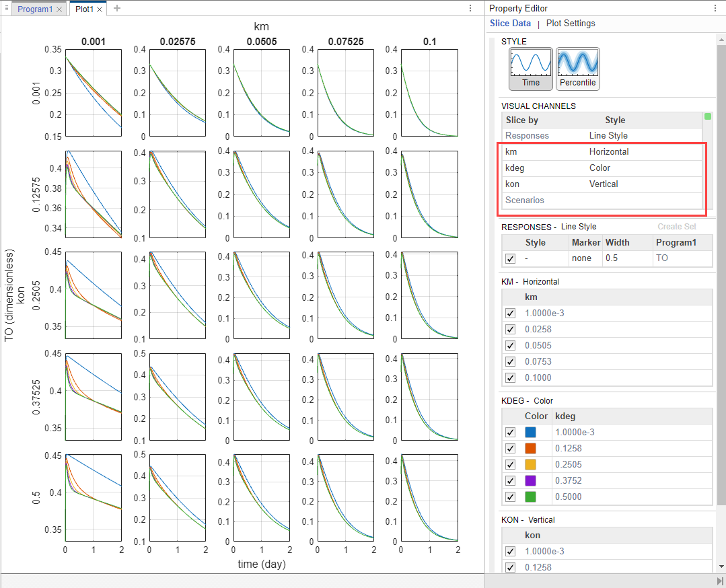The image size is (726, 588).
Task: Click the green status indicator in Visual Channels
Action: (x=707, y=116)
